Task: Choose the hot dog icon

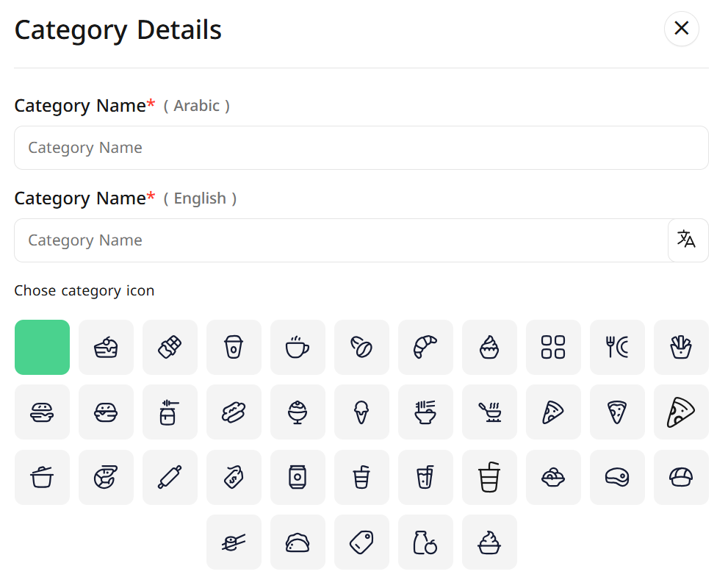Action: click(x=234, y=412)
